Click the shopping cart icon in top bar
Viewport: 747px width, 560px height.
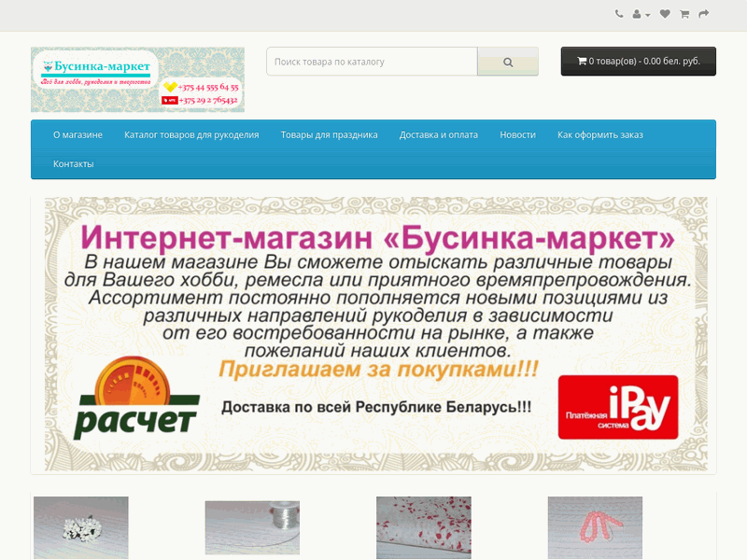tap(684, 15)
